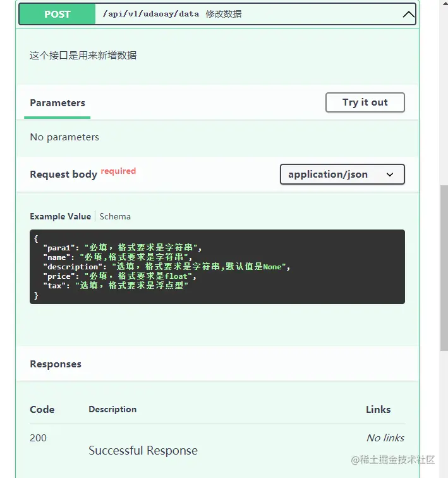Image resolution: width=448 pixels, height=478 pixels.
Task: Click the example JSON code block
Action: coord(217,267)
